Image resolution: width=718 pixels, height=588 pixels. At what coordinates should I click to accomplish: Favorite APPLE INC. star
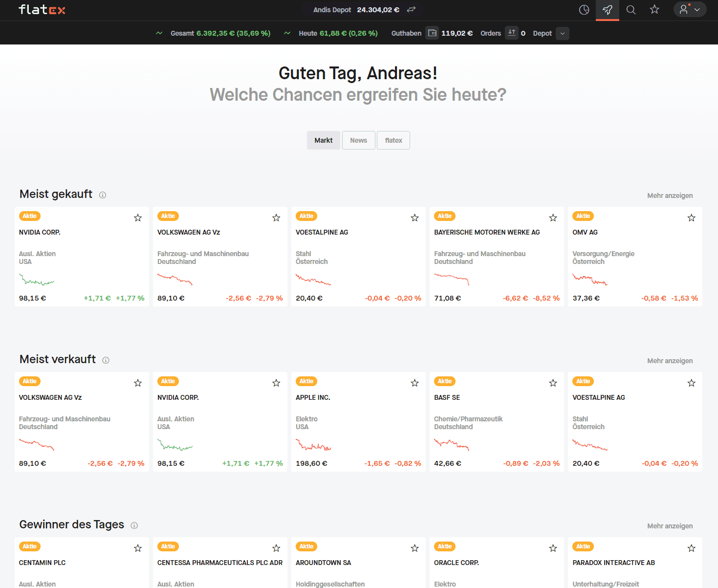pos(414,383)
